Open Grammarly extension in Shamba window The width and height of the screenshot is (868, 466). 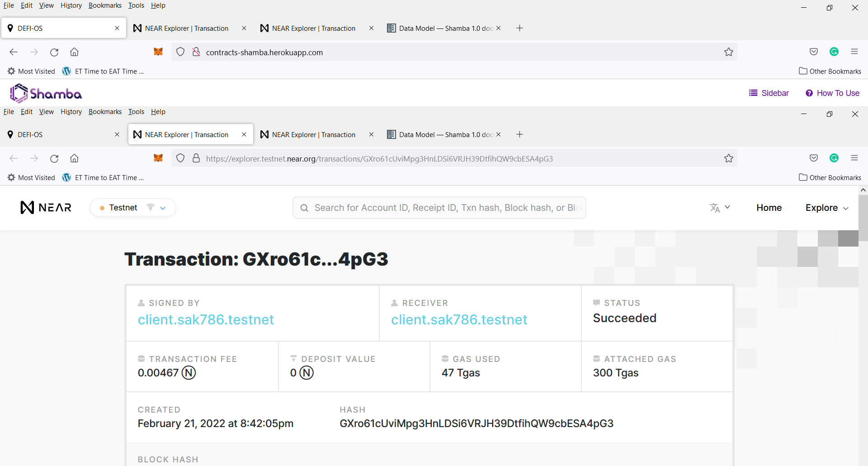pyautogui.click(x=834, y=52)
